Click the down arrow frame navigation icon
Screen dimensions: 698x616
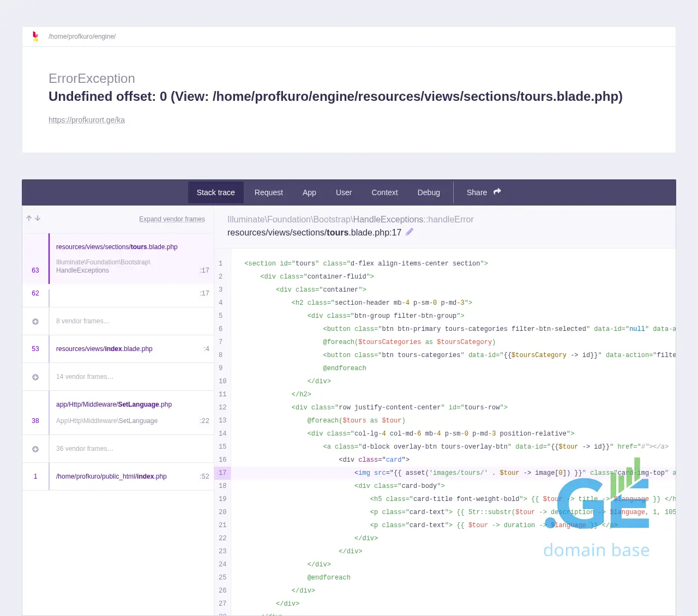pos(38,218)
